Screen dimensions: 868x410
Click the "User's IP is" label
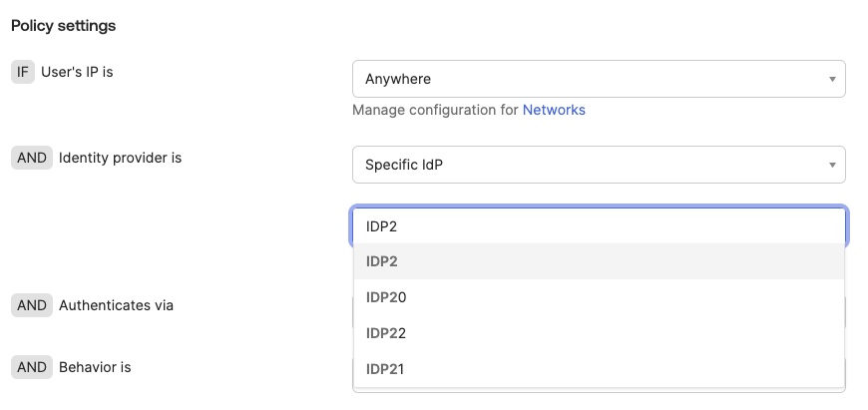pyautogui.click(x=85, y=72)
